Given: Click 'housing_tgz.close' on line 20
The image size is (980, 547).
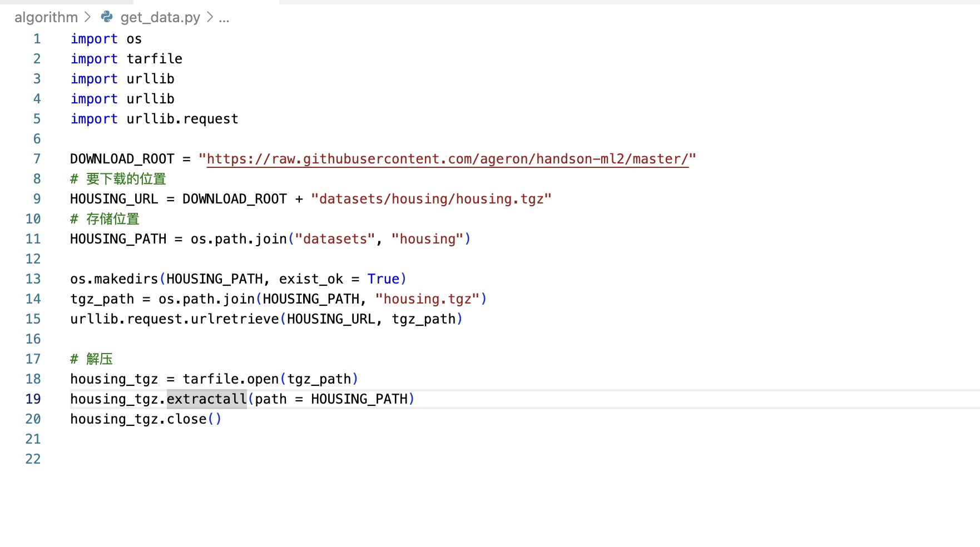Looking at the screenshot, I should (x=138, y=419).
